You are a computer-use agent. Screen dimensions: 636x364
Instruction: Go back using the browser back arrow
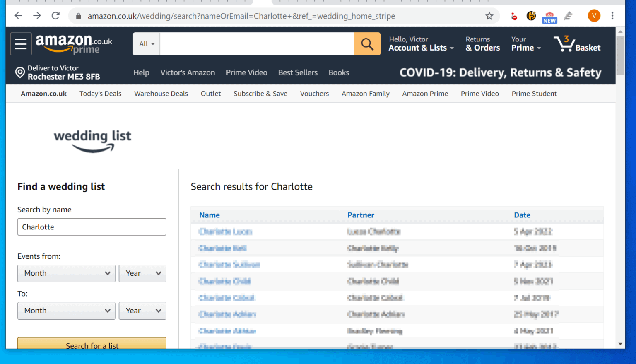tap(18, 16)
